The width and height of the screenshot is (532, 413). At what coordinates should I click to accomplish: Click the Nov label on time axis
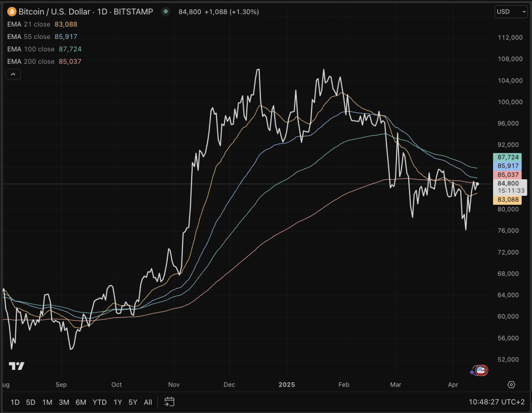174,384
